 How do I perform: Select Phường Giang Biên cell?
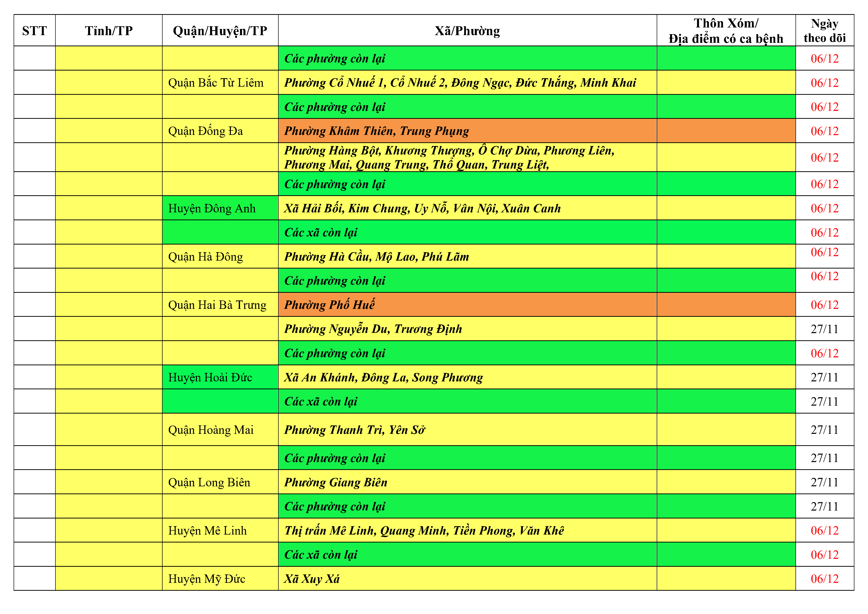336,482
